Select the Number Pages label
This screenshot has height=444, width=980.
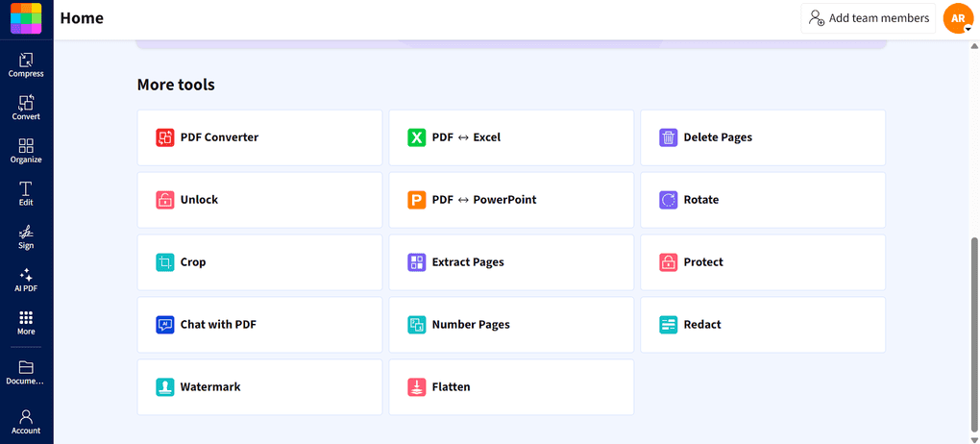pos(471,325)
